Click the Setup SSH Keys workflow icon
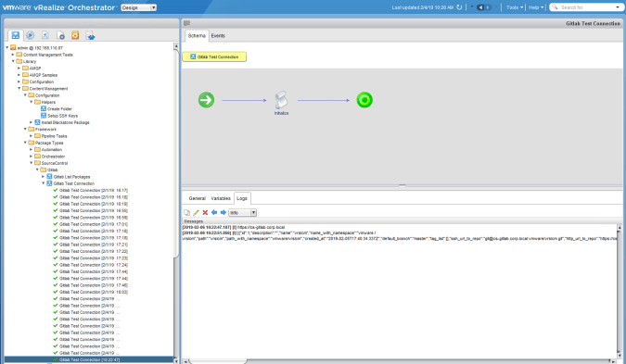The image size is (626, 364). tap(44, 115)
